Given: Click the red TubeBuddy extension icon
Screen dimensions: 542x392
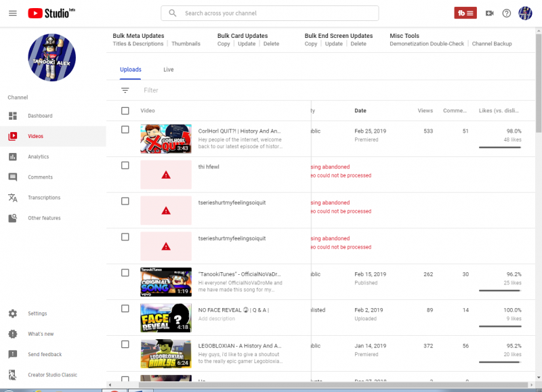Looking at the screenshot, I should (465, 13).
